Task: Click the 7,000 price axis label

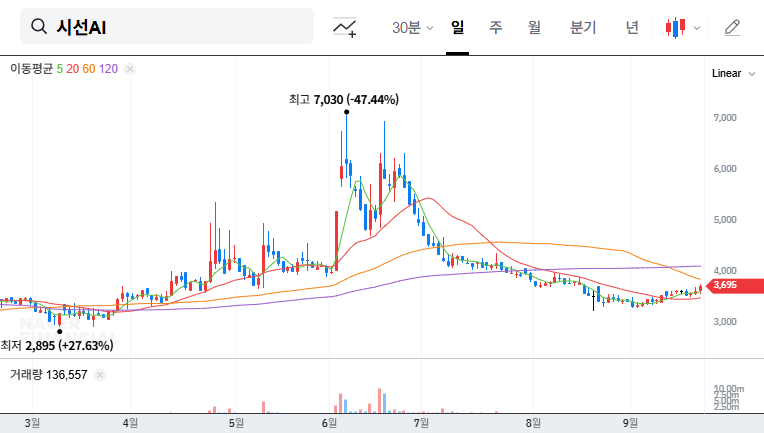Action: point(725,118)
